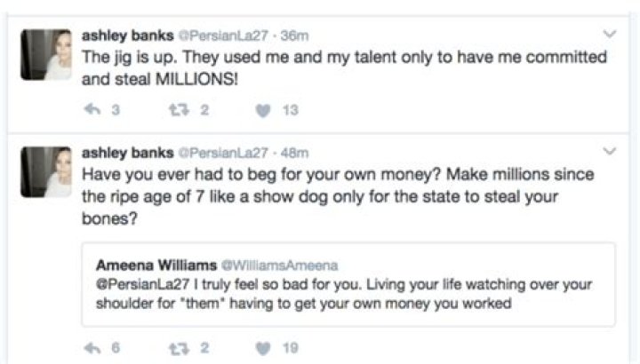Click the avatar on the first tweet
Screen dimensions: 640x364
(x=45, y=55)
